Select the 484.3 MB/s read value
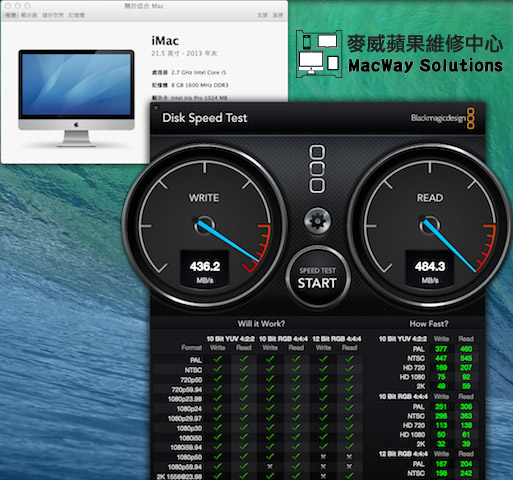Image resolution: width=513 pixels, height=480 pixels. [430, 266]
